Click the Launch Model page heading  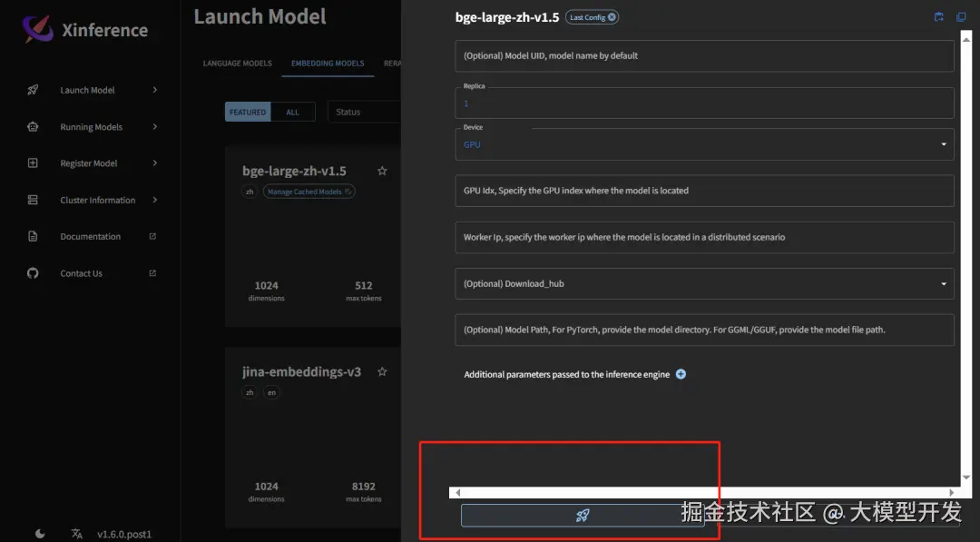[x=260, y=17]
